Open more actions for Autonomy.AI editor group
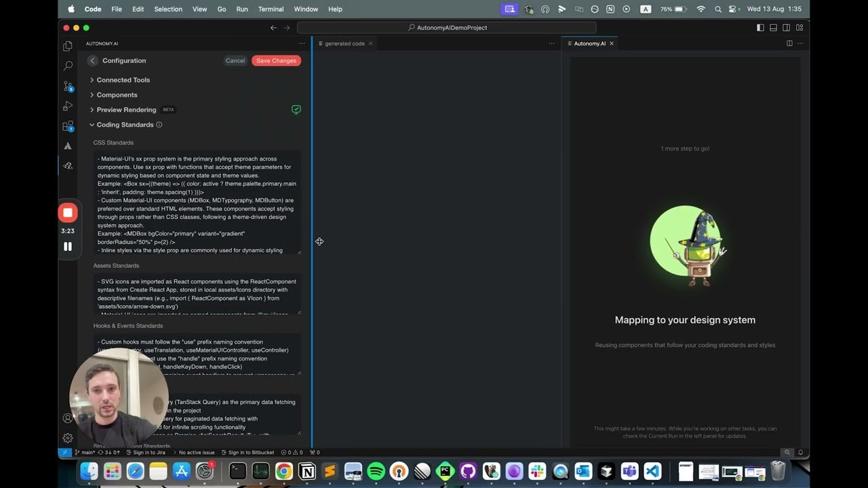 click(x=801, y=43)
